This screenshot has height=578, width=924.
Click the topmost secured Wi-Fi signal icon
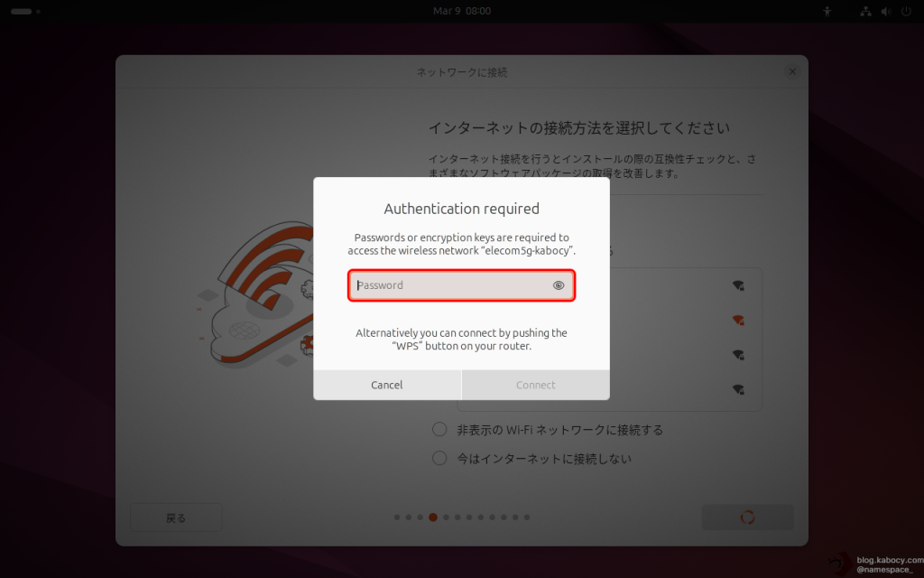coord(738,286)
